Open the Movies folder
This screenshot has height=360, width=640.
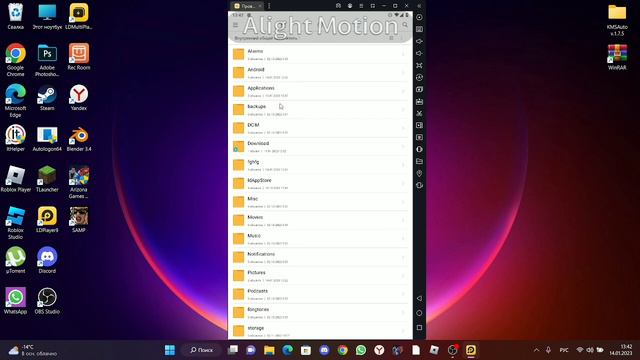coord(320,220)
